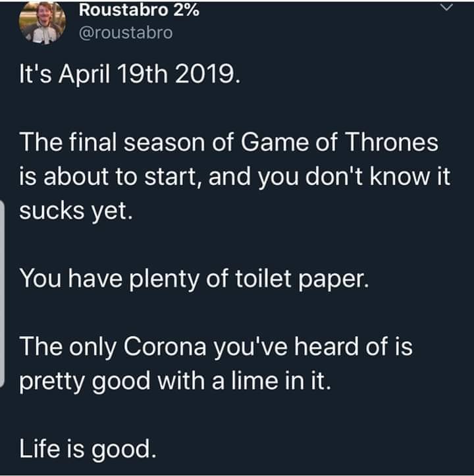
Task: Open the tweet options chevron menu
Action: pyautogui.click(x=446, y=8)
